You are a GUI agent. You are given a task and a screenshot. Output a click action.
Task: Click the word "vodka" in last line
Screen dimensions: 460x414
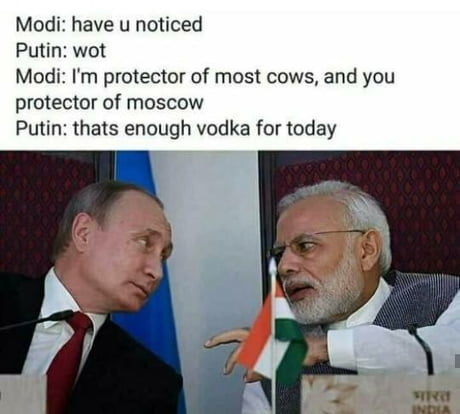[224, 128]
